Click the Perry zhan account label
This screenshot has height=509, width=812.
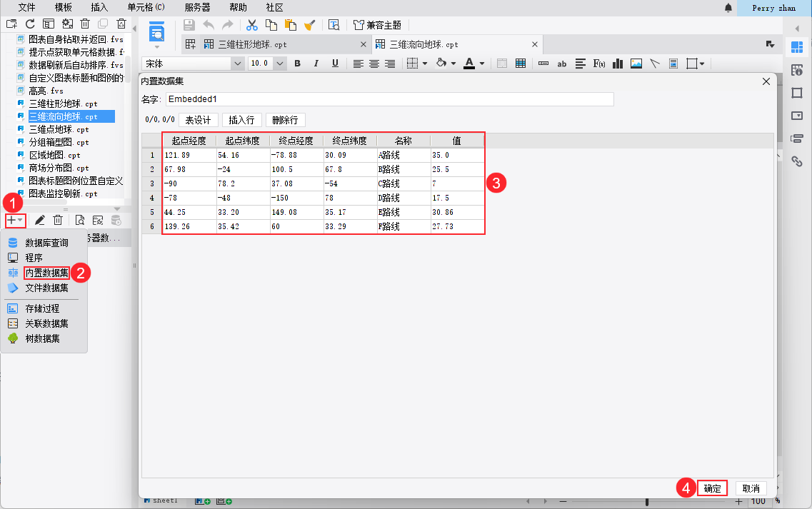(773, 8)
